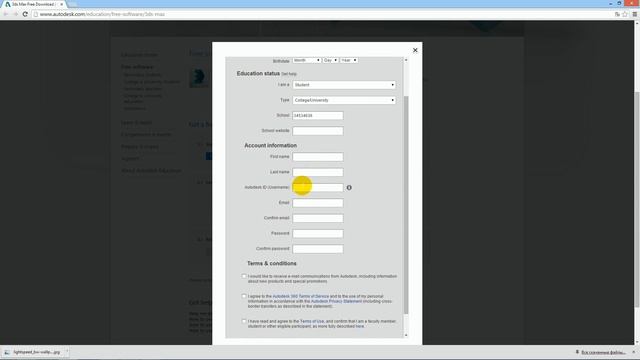The width and height of the screenshot is (640, 360).
Task: Click the translate icon in address bar
Action: 617,14
